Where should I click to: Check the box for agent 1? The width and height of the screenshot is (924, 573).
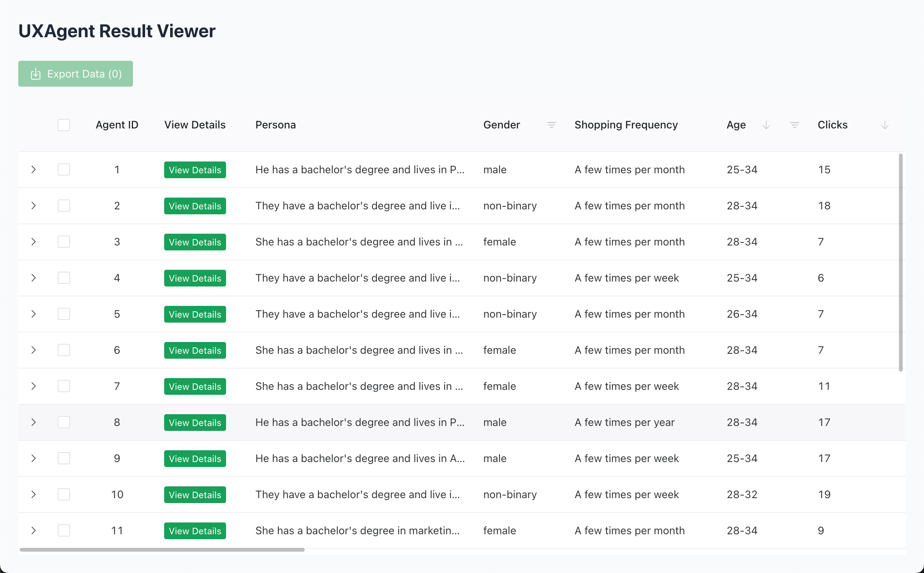(x=64, y=169)
